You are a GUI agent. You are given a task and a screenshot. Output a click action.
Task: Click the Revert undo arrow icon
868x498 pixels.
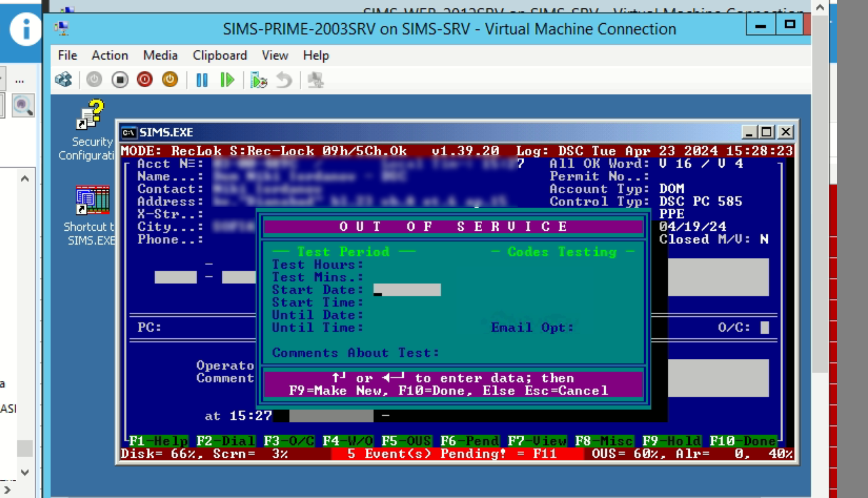click(x=284, y=80)
